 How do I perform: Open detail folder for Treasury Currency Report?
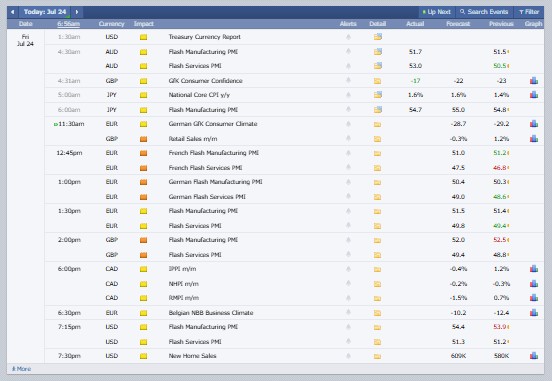click(378, 37)
